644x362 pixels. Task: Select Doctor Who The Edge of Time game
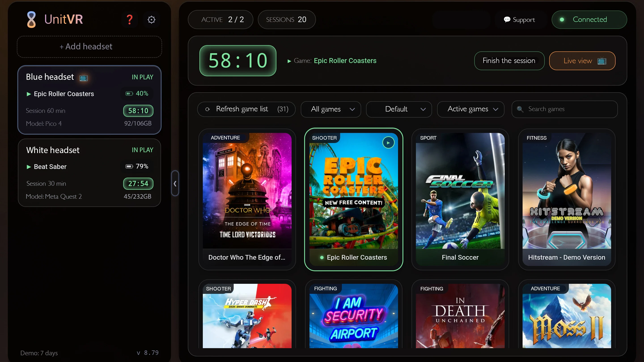[x=247, y=199]
